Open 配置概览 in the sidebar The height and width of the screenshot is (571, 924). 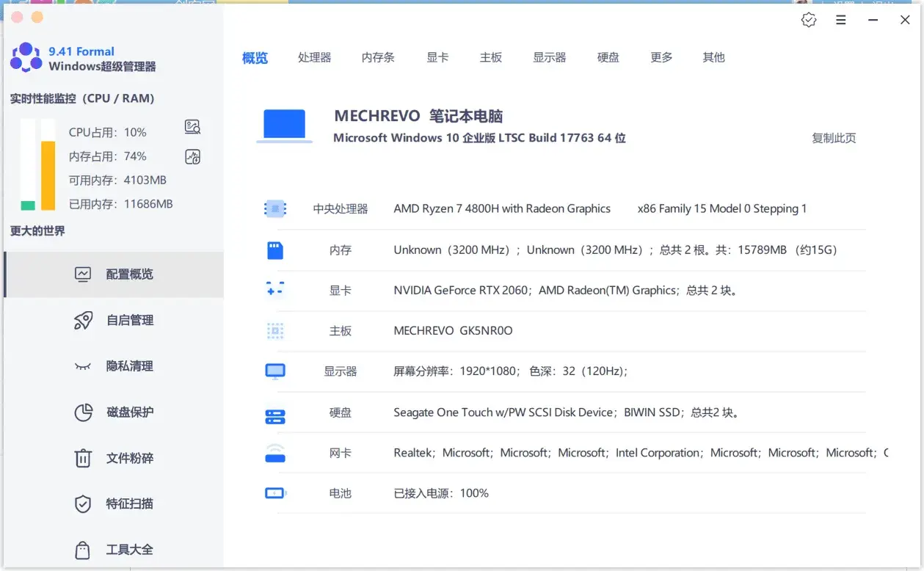pos(114,274)
